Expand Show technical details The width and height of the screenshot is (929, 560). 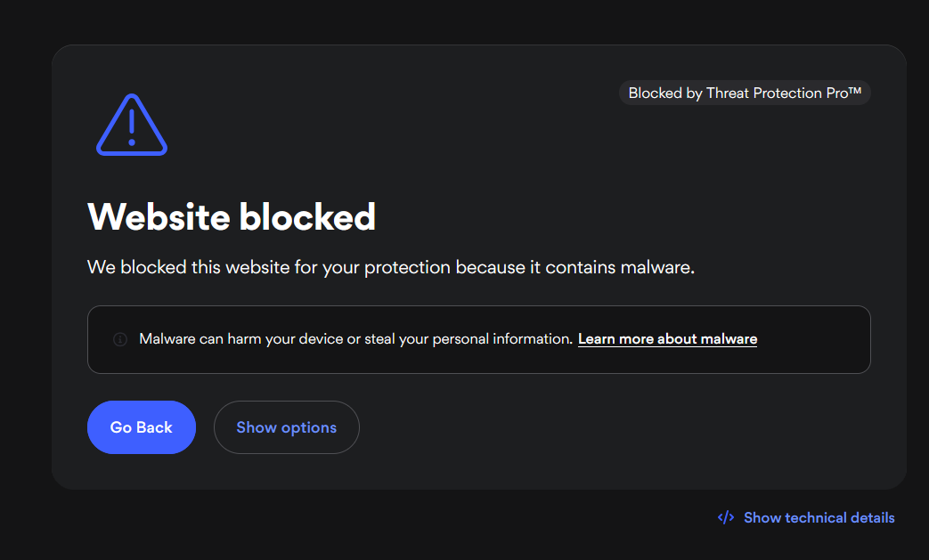click(806, 518)
